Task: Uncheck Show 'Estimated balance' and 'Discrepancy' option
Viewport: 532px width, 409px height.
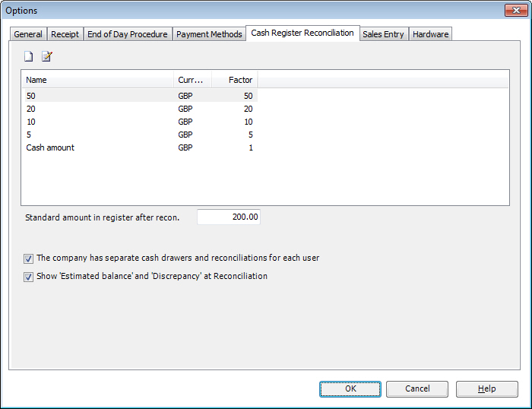Action: click(29, 277)
